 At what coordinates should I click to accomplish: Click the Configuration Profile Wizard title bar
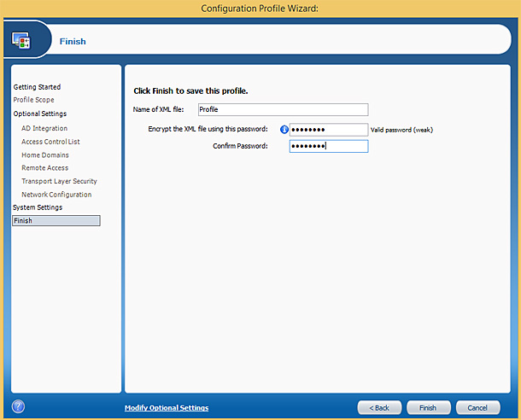[x=260, y=9]
